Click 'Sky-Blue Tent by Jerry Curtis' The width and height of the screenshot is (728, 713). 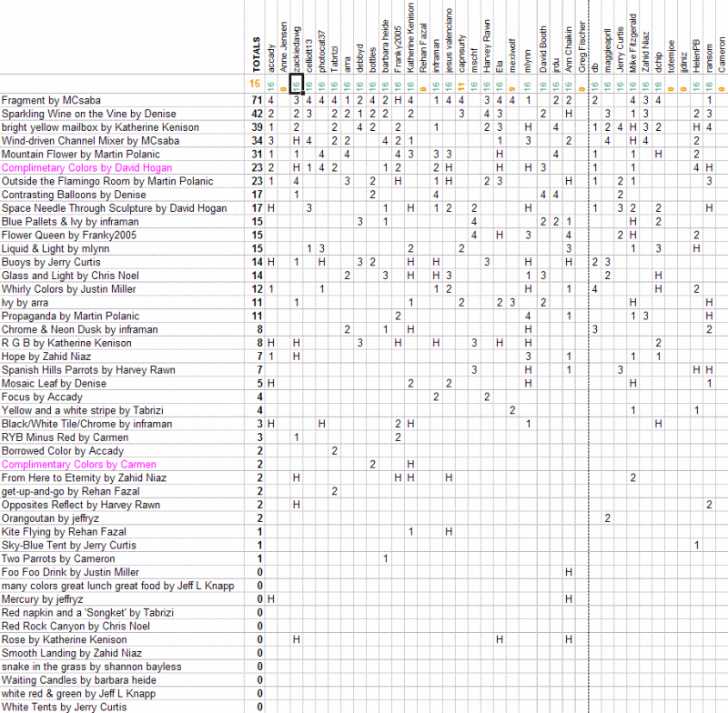(x=69, y=545)
